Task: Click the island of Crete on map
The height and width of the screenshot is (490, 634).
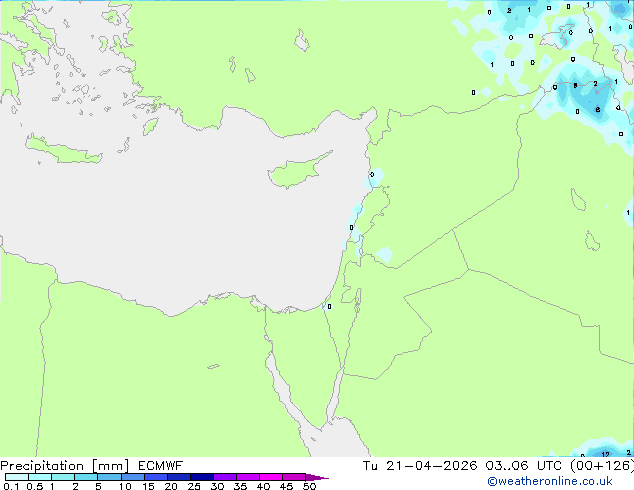Action: 65,151
